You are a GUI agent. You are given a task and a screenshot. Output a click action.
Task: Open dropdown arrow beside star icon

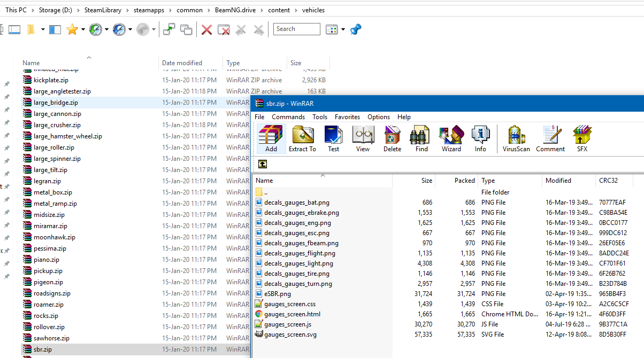point(83,29)
